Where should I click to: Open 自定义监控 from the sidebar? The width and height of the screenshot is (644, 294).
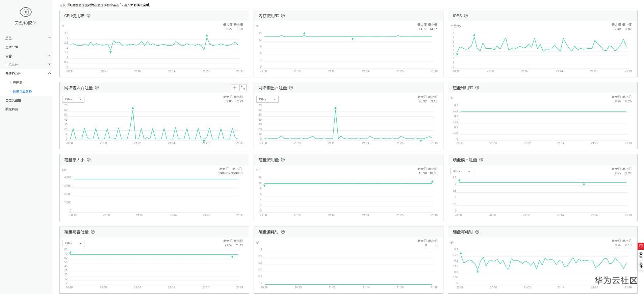[13, 100]
